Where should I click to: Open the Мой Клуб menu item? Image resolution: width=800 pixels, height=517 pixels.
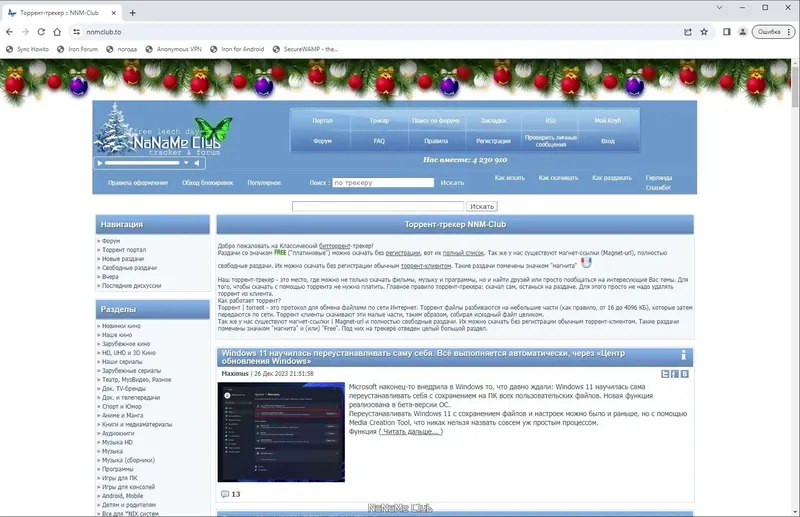(607, 120)
